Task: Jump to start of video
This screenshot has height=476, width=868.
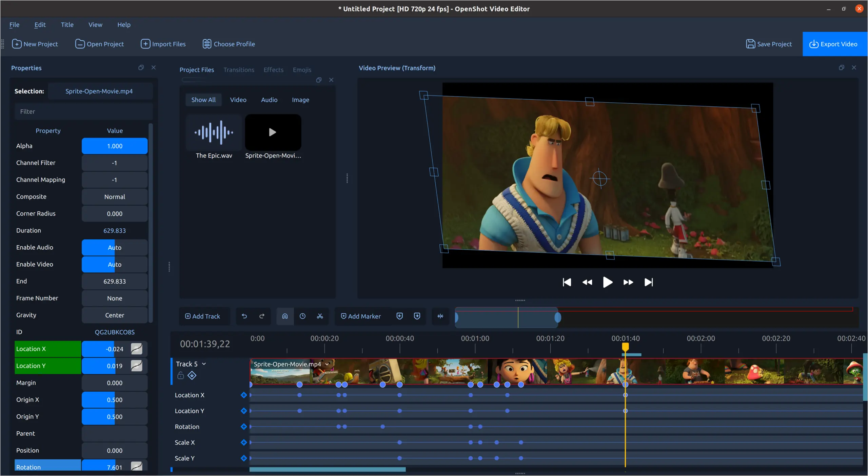Action: 567,282
